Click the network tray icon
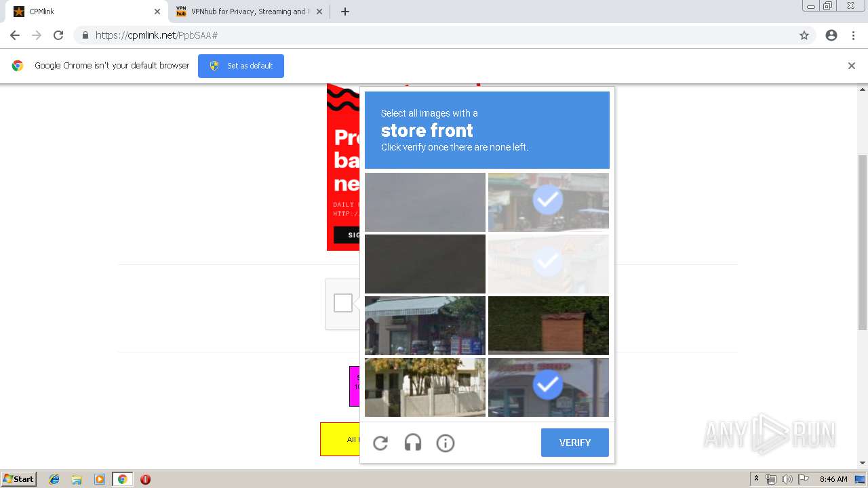 (x=771, y=479)
